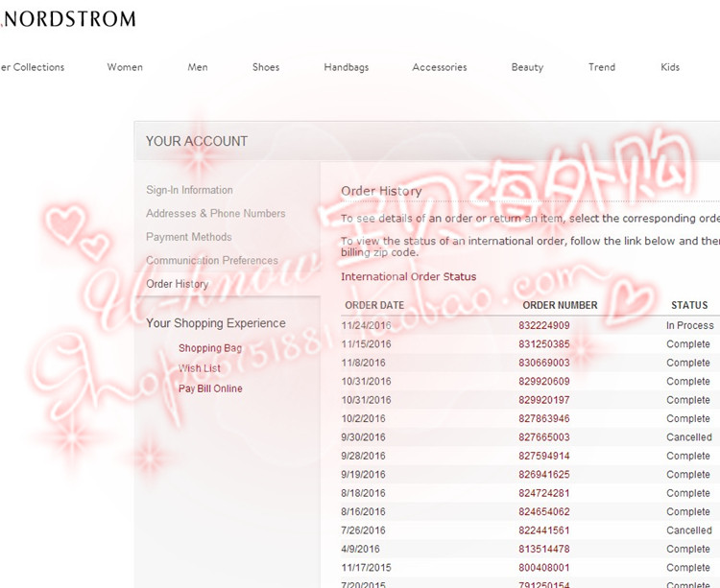Viewport: 720px width, 588px height.
Task: Open the Handbags menu
Action: click(347, 67)
